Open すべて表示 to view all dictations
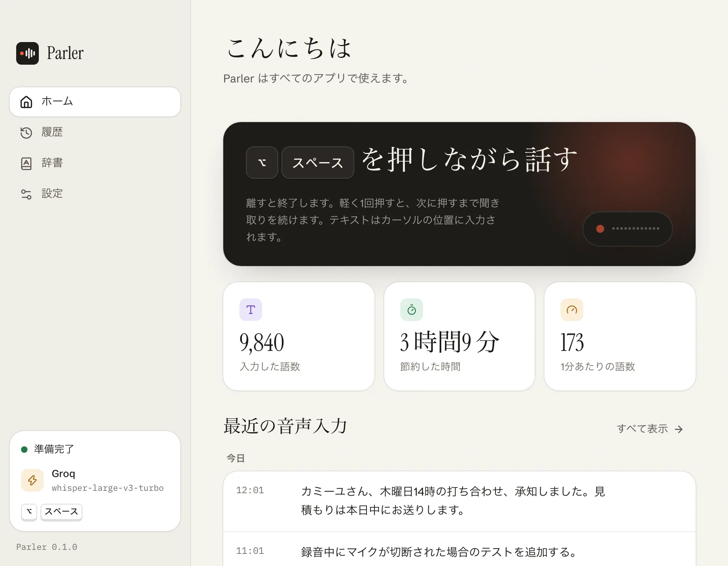Image resolution: width=728 pixels, height=566 pixels. pyautogui.click(x=650, y=429)
